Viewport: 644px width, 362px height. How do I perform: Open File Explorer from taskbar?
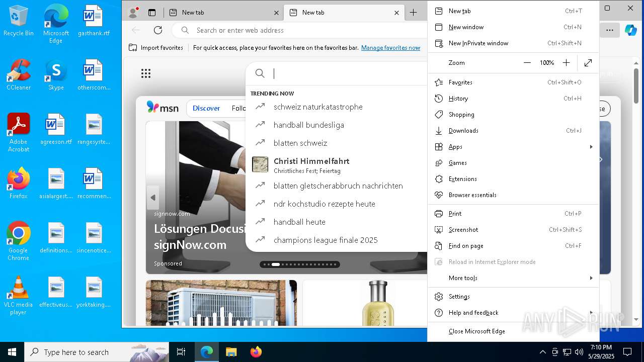click(231, 352)
